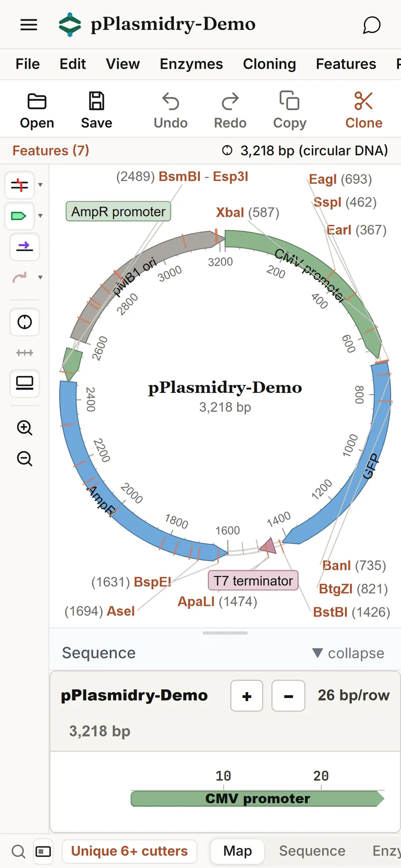Open the File menu
The height and width of the screenshot is (868, 401).
(x=28, y=64)
